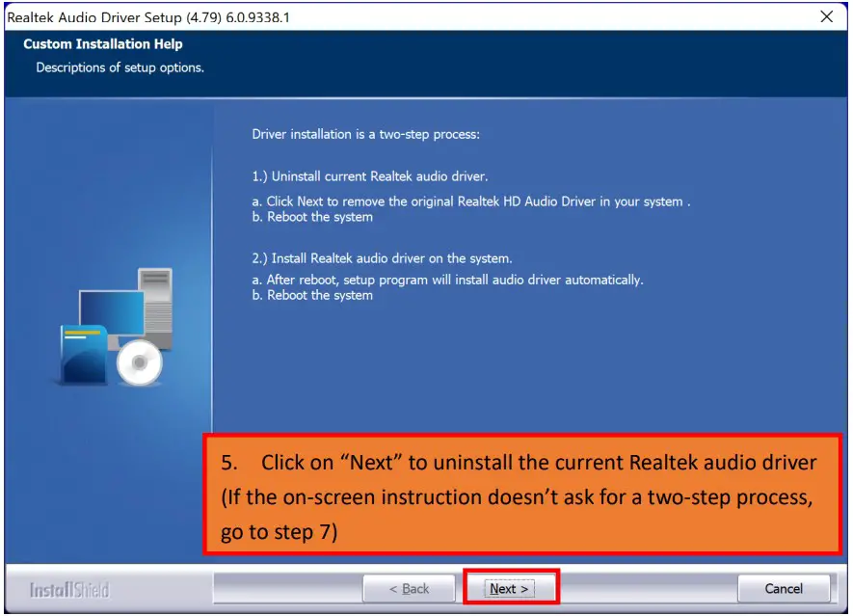Cancel the Realtek driver setup
This screenshot has height=616, width=853.
[784, 588]
